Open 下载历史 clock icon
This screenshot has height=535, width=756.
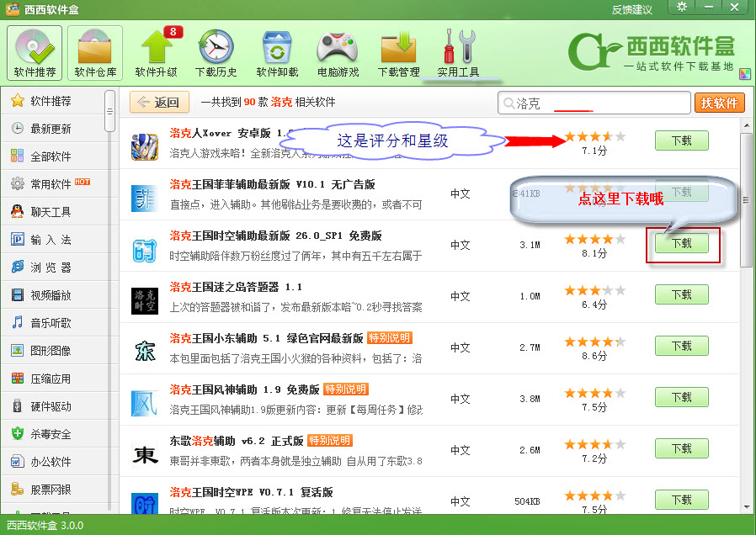click(216, 53)
